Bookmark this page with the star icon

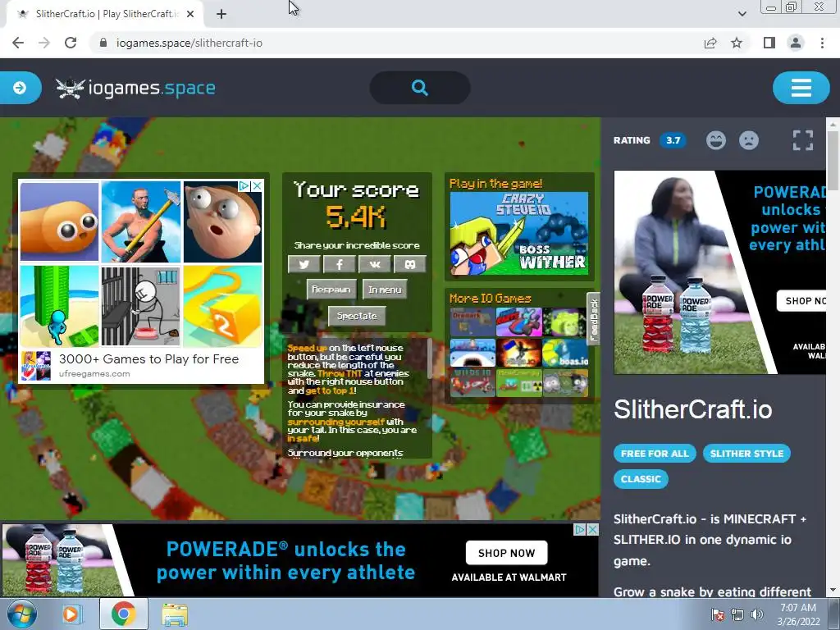coord(737,43)
